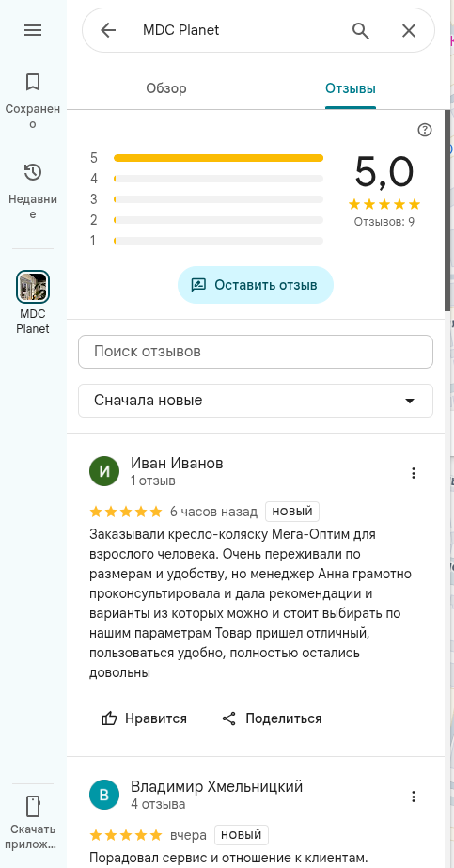The width and height of the screenshot is (454, 868).
Task: Click the back arrow in search bar
Action: point(108,30)
